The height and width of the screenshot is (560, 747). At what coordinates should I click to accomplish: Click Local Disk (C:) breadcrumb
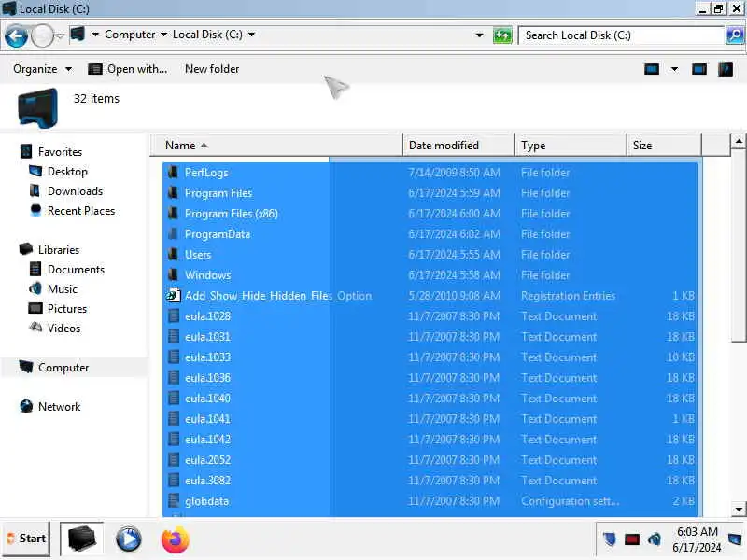207,35
